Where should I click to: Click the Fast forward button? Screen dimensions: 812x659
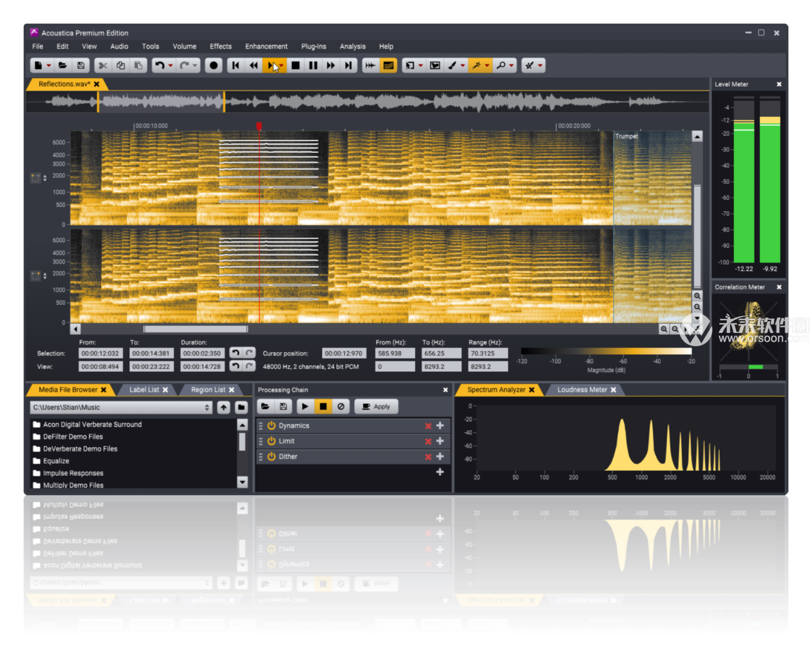[330, 65]
